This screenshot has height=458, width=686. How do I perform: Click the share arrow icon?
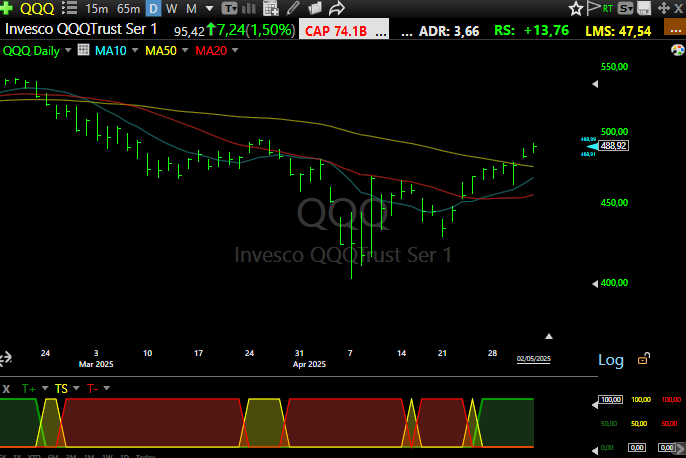[x=336, y=8]
